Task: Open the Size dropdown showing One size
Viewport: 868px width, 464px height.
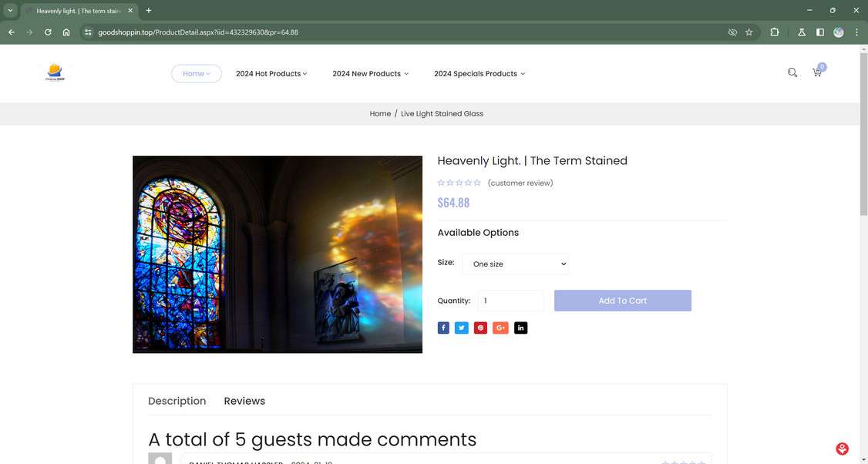Action: tap(515, 264)
